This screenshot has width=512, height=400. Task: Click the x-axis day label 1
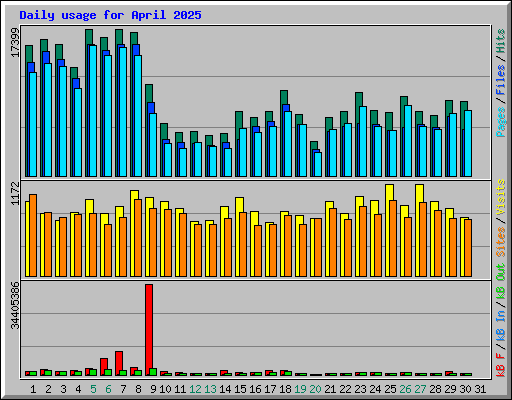[33, 389]
